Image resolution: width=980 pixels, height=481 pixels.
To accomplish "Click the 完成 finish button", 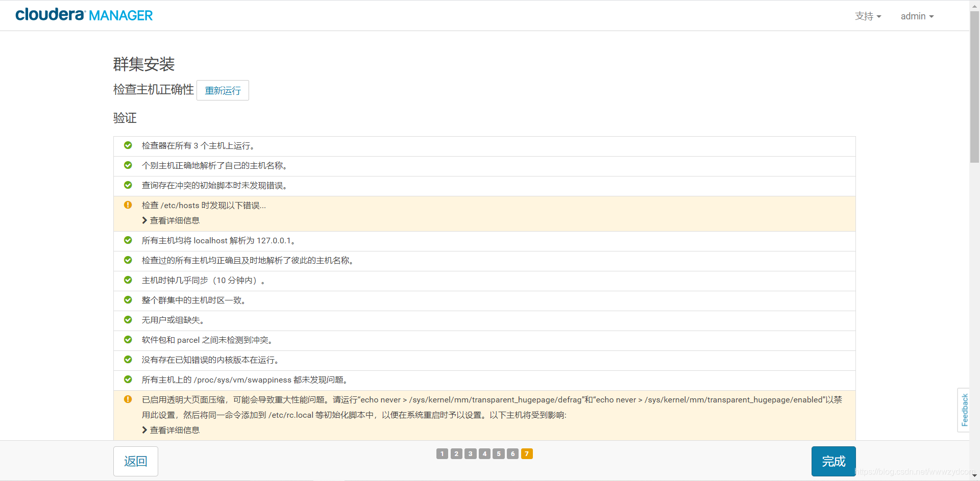I will tap(834, 461).
